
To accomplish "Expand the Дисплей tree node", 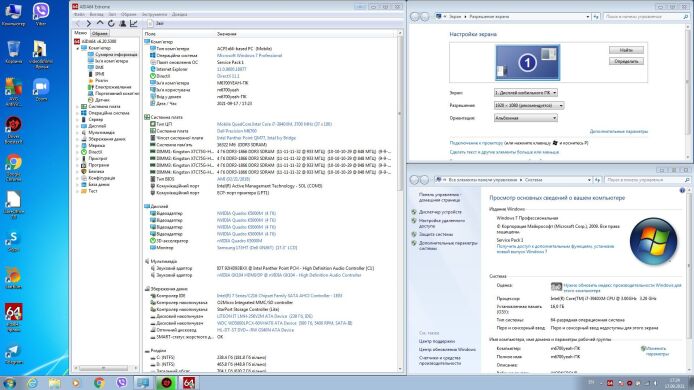I will [78, 126].
